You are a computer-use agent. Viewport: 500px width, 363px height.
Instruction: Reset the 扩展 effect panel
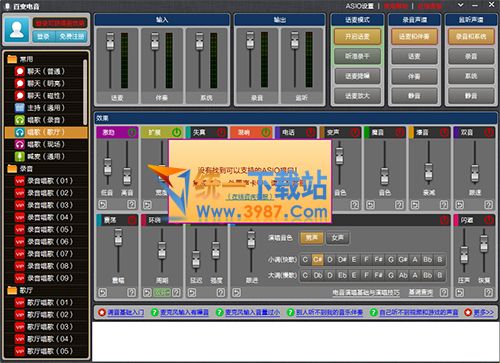tap(147, 204)
